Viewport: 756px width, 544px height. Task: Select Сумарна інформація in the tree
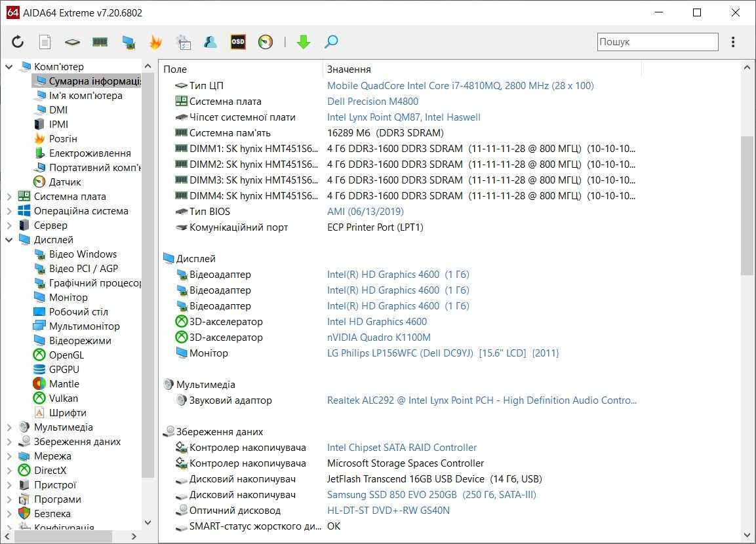tap(87, 81)
